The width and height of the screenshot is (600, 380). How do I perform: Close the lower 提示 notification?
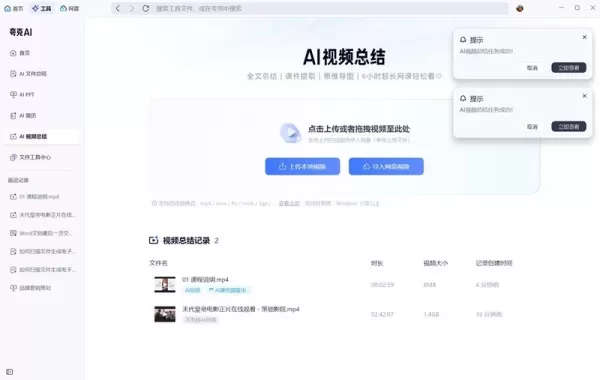[x=584, y=96]
